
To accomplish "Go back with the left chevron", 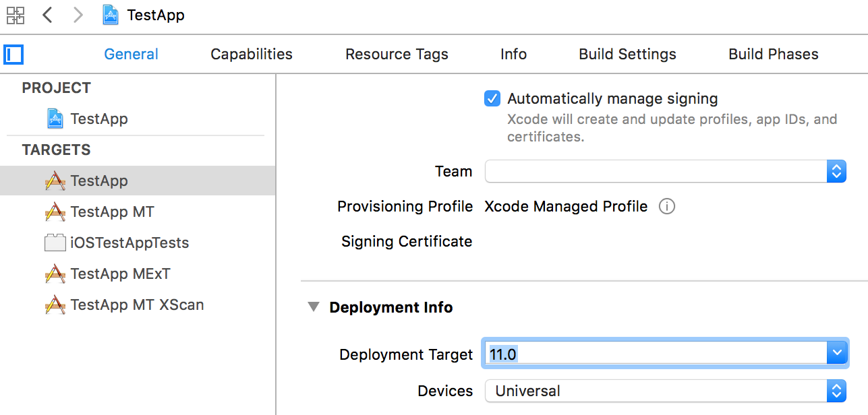I will tap(47, 15).
